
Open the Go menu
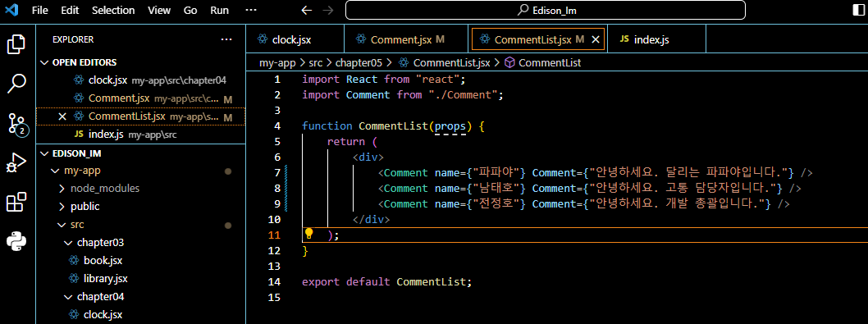coord(190,10)
